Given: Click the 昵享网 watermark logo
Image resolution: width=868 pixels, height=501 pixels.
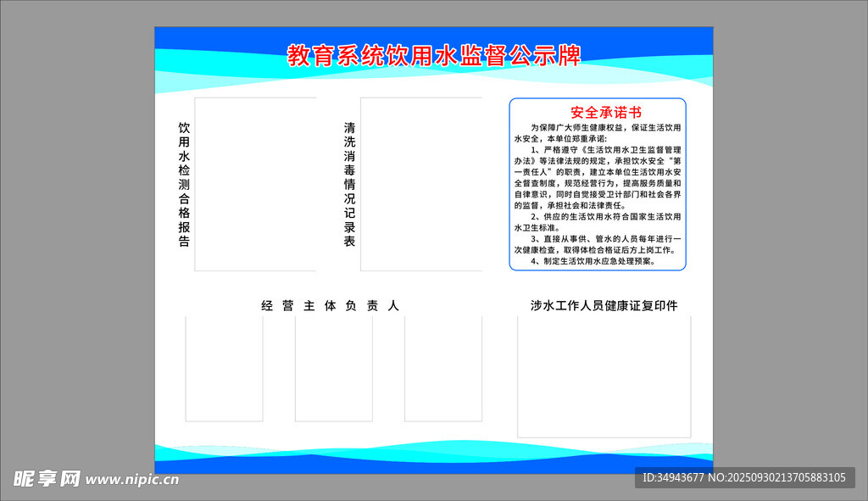Looking at the screenshot, I should coord(47,478).
